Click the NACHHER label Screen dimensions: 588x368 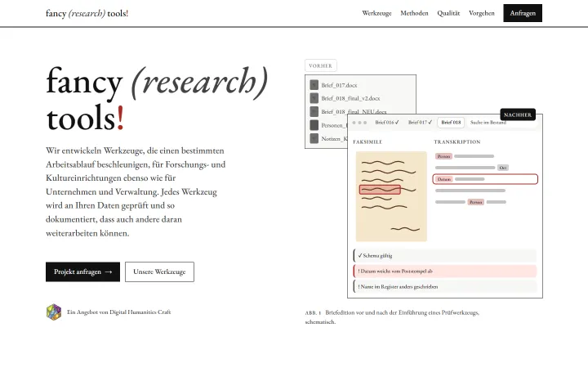click(x=518, y=115)
